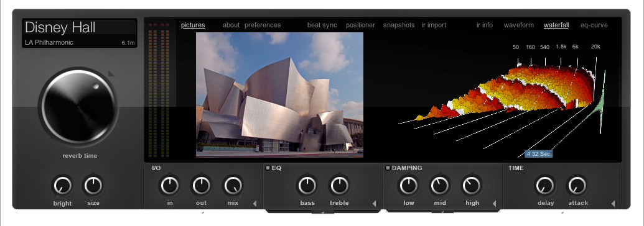Toggle the DAMPING section on/off square

point(387,168)
